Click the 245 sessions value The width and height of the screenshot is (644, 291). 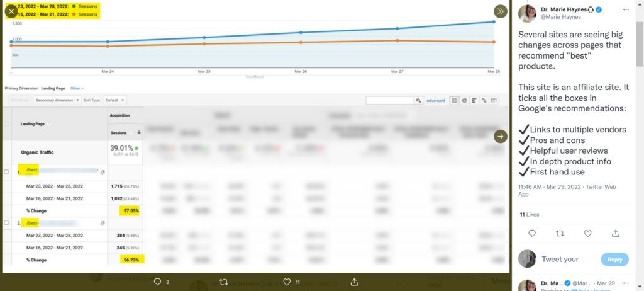(120, 248)
